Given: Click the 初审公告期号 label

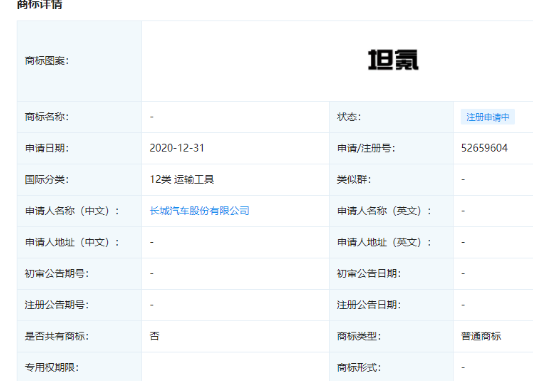Looking at the screenshot, I should [57, 274].
